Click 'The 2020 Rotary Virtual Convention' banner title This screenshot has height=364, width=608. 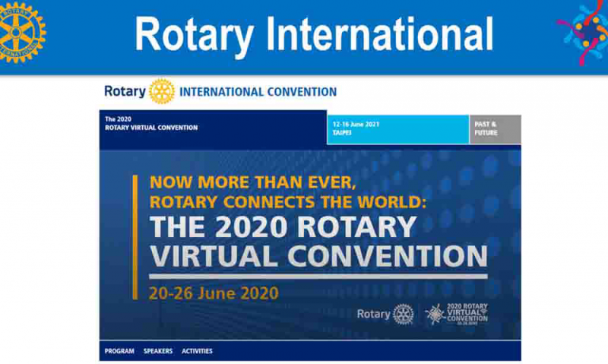pos(318,242)
